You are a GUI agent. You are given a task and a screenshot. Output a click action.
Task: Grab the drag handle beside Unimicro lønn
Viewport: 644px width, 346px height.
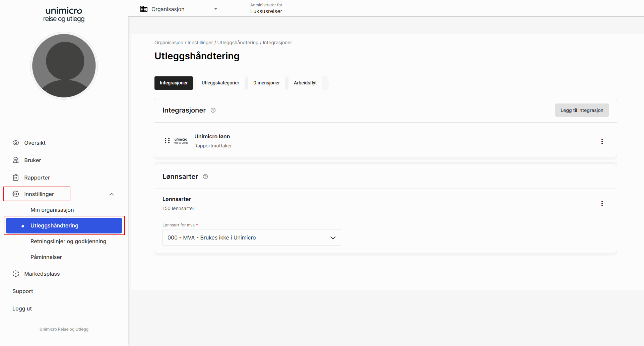click(167, 141)
